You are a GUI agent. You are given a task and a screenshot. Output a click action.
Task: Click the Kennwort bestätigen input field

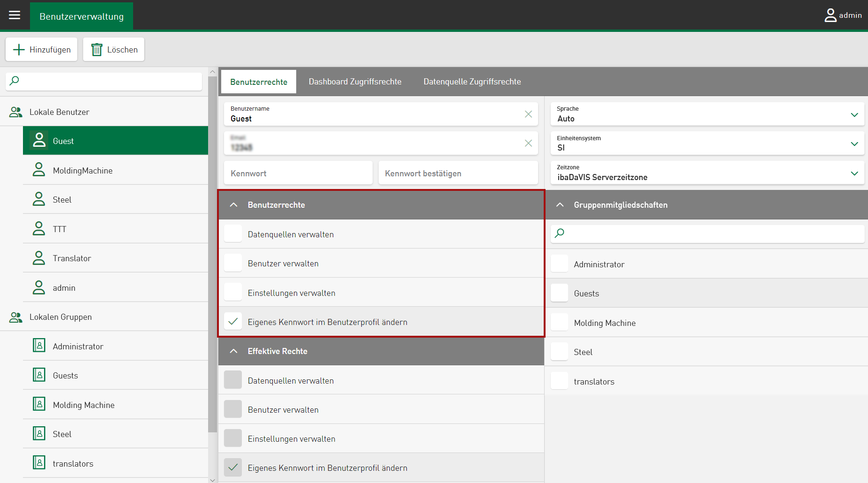pos(457,174)
